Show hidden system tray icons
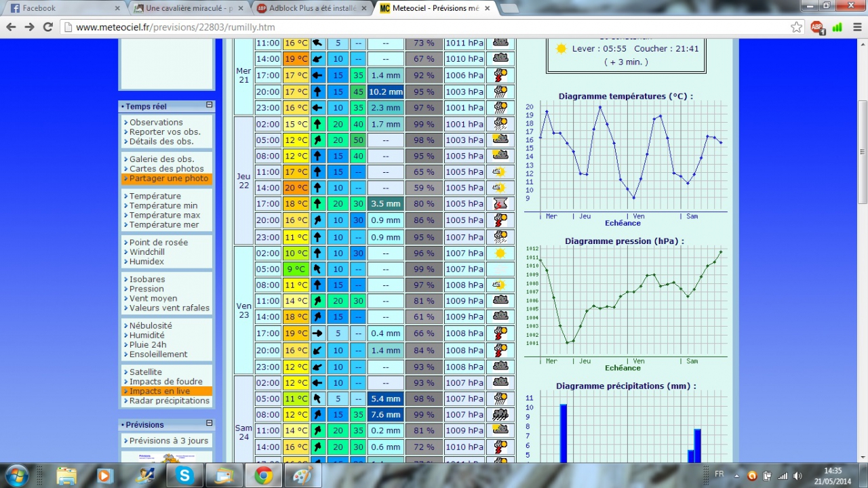Screen dimensions: 868x488 click(737, 476)
